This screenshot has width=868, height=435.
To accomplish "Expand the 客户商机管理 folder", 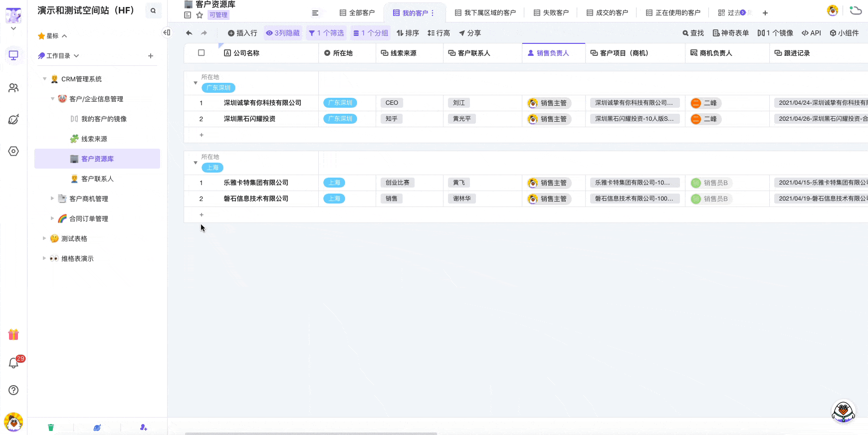I will [52, 199].
